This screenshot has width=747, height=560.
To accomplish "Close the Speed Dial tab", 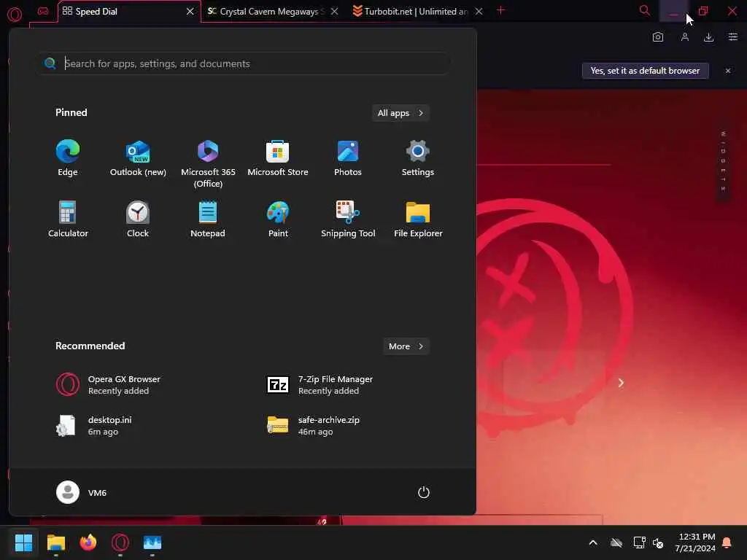I will pos(190,12).
